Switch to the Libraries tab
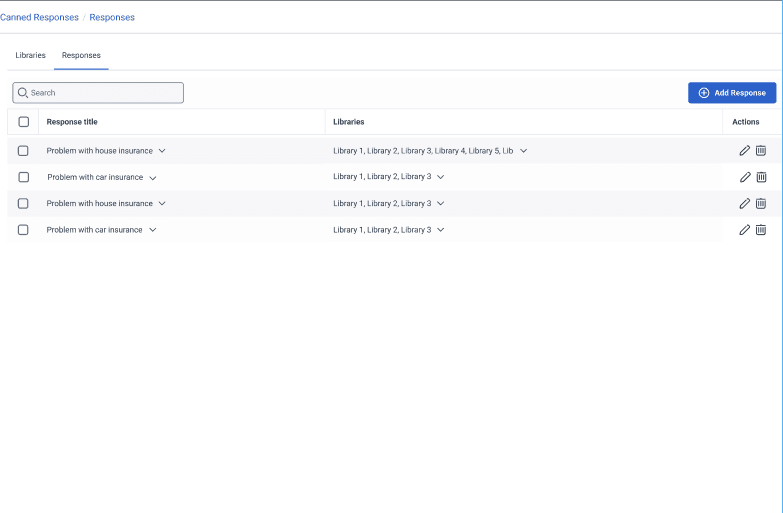The width and height of the screenshot is (783, 513). tap(30, 55)
